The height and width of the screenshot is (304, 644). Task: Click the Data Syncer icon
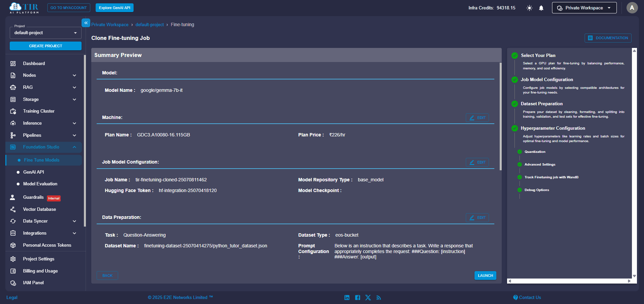click(13, 221)
